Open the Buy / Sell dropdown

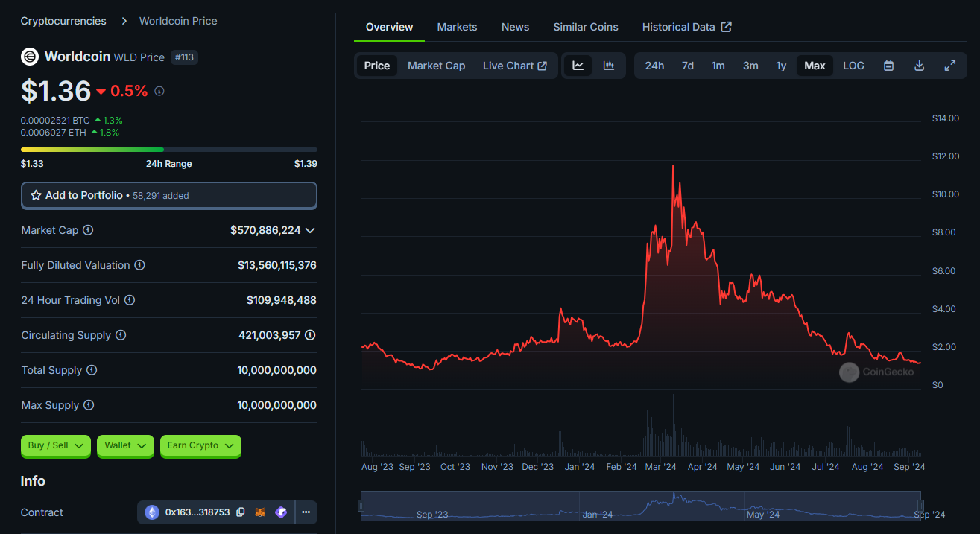pos(56,445)
